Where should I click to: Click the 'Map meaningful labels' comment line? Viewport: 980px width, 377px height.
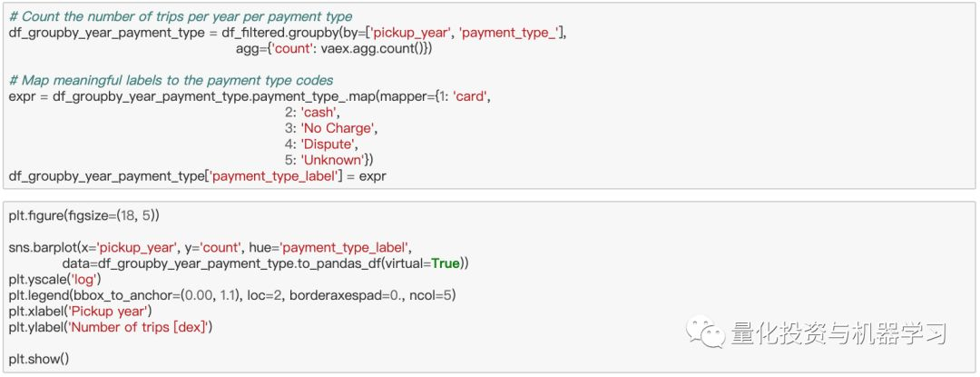pyautogui.click(x=171, y=80)
